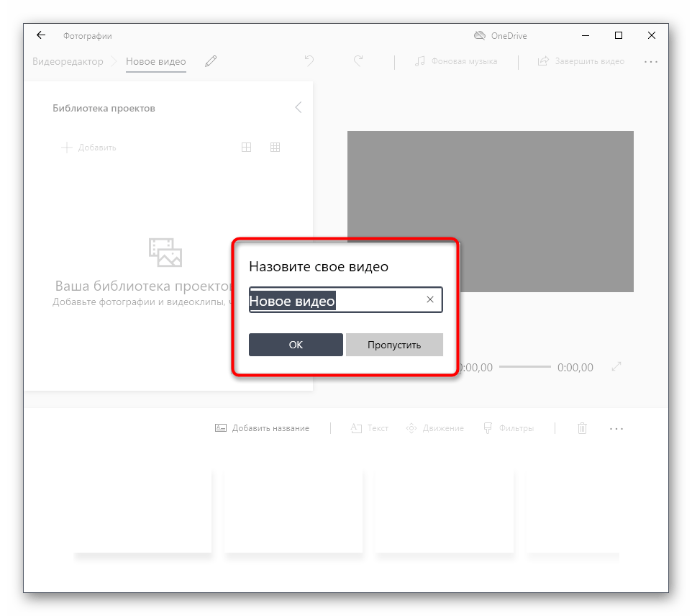Click Завершить видео to finish video

(581, 61)
